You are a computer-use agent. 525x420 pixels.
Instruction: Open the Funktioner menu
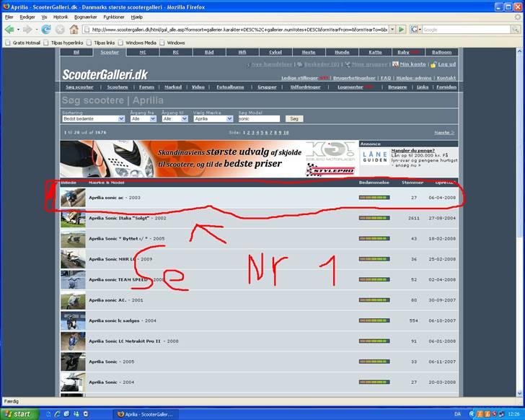point(114,17)
